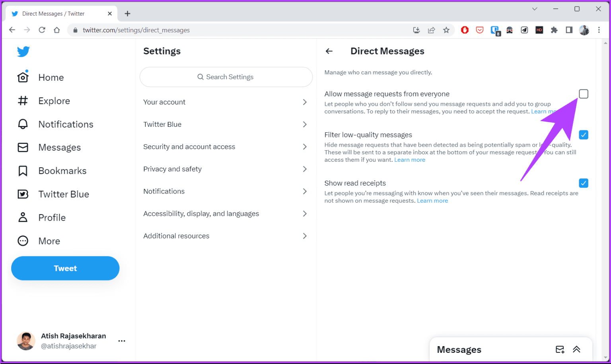Click the Messages drawer title
611x364 pixels.
tap(459, 350)
